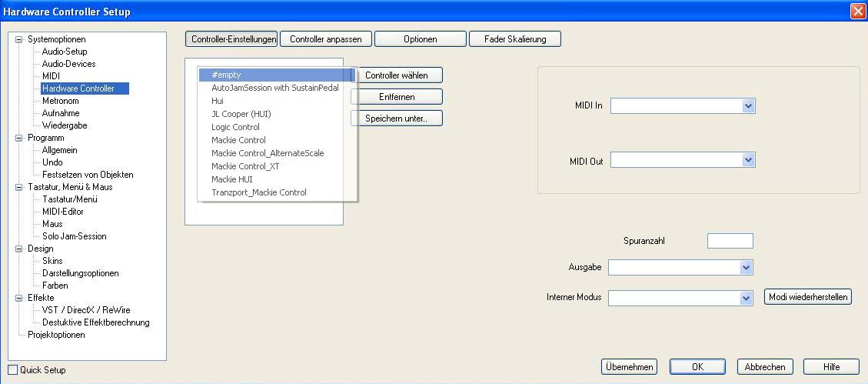The image size is (868, 384).
Task: Open the Interner Modus dropdown
Action: click(x=747, y=298)
